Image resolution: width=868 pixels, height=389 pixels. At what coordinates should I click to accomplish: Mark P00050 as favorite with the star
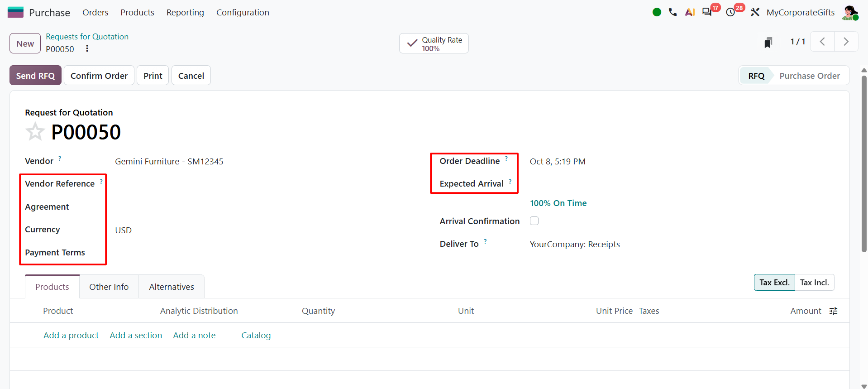[35, 132]
